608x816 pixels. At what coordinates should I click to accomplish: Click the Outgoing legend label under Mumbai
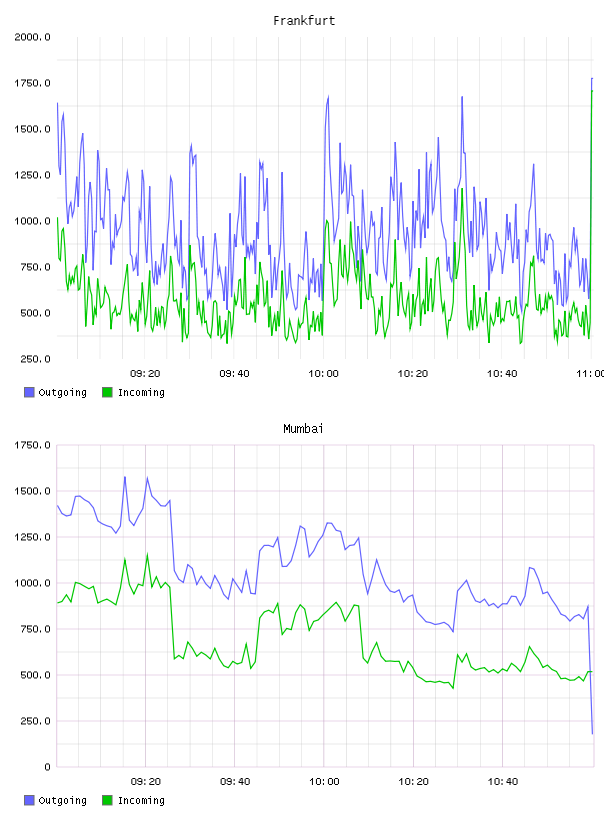[62, 801]
